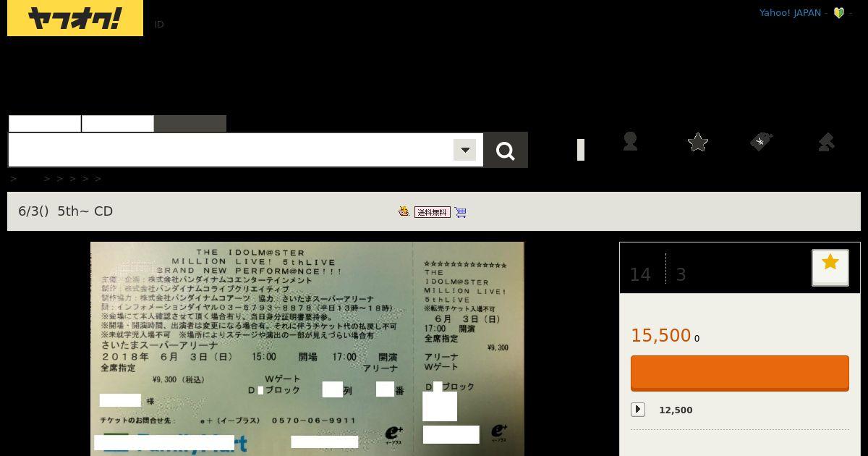Screen dimensions: 868x456
Task: Open the search category dropdown arrow
Action: pos(464,150)
